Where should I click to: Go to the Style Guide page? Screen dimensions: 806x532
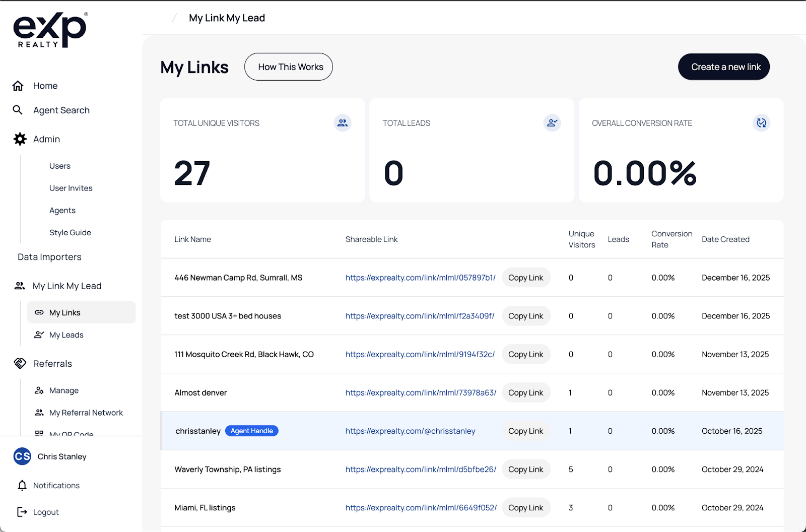click(x=70, y=232)
